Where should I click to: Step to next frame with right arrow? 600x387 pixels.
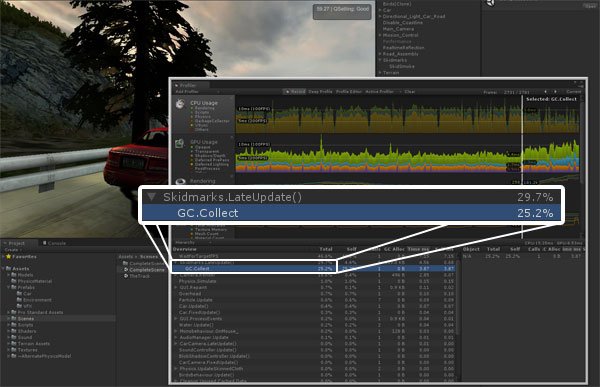tap(555, 91)
